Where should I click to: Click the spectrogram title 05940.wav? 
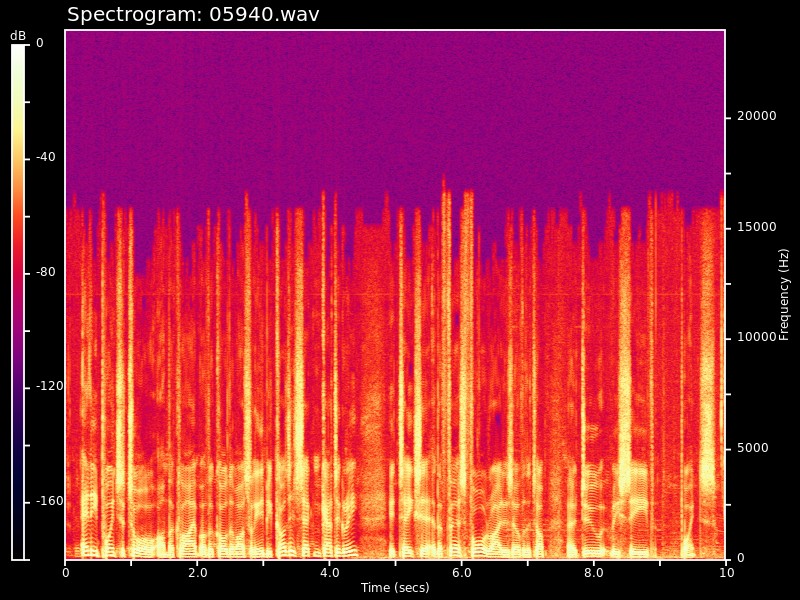193,15
